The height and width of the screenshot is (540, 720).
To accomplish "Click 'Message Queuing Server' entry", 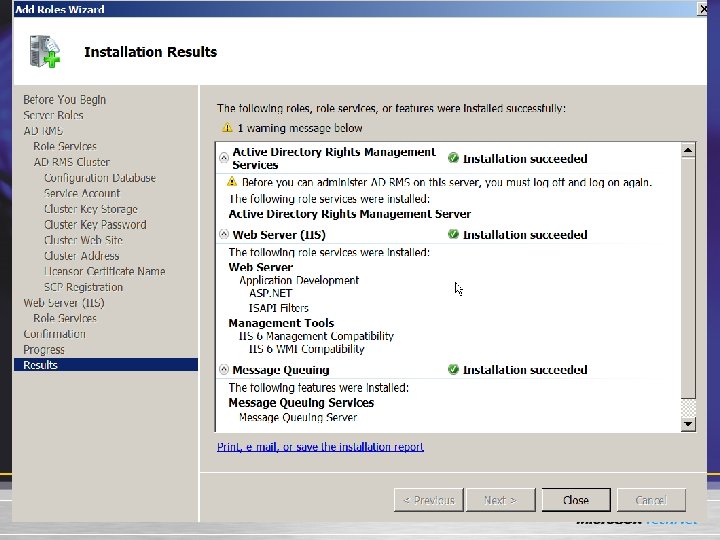I will click(x=298, y=417).
